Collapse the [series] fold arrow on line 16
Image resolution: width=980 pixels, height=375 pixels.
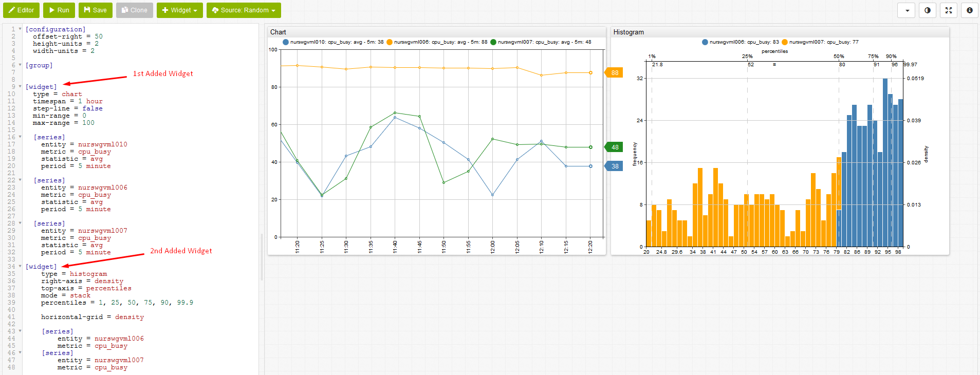coord(20,137)
